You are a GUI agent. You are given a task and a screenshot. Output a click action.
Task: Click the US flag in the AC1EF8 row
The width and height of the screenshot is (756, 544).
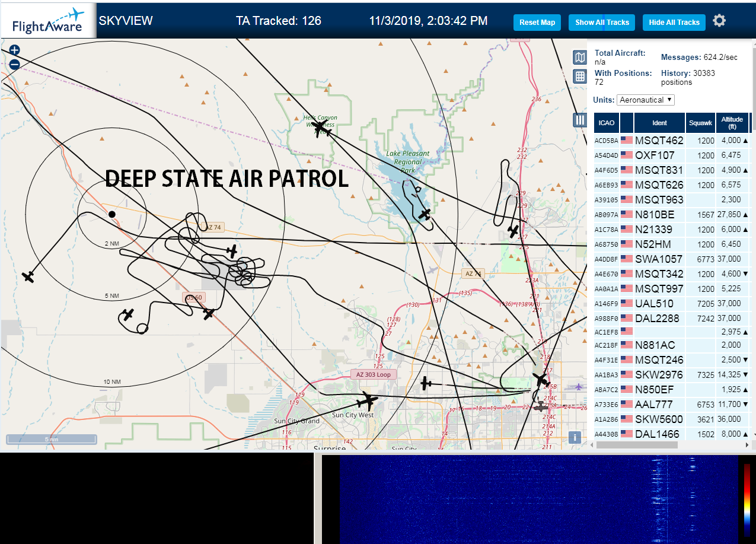626,331
